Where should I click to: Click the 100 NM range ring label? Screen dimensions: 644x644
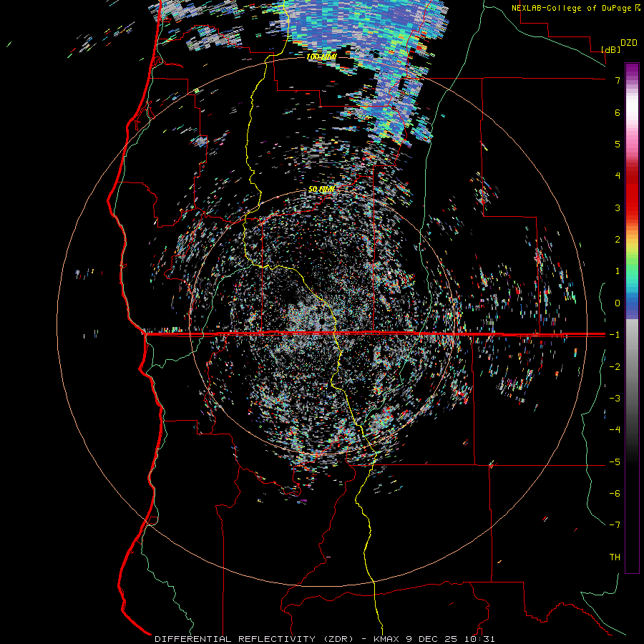click(321, 57)
